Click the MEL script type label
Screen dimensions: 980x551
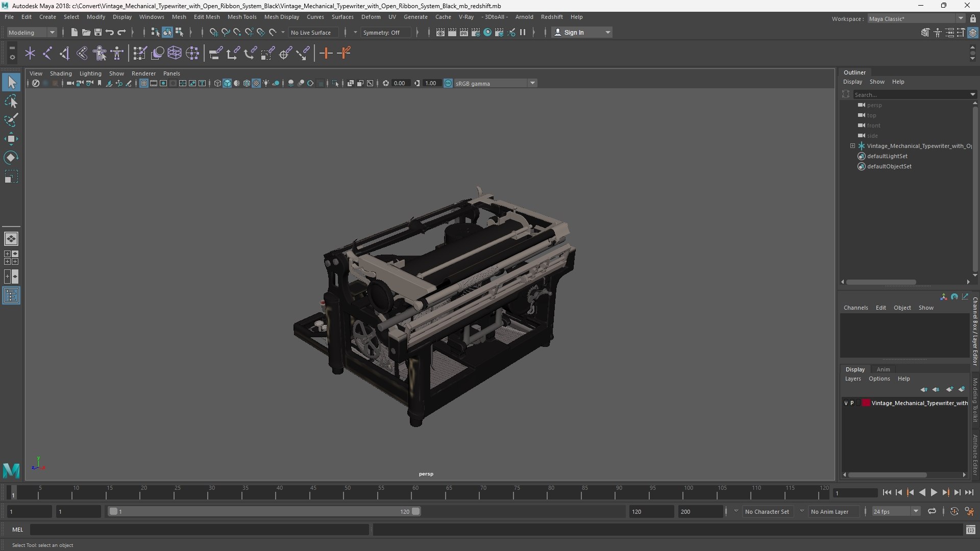click(x=17, y=530)
